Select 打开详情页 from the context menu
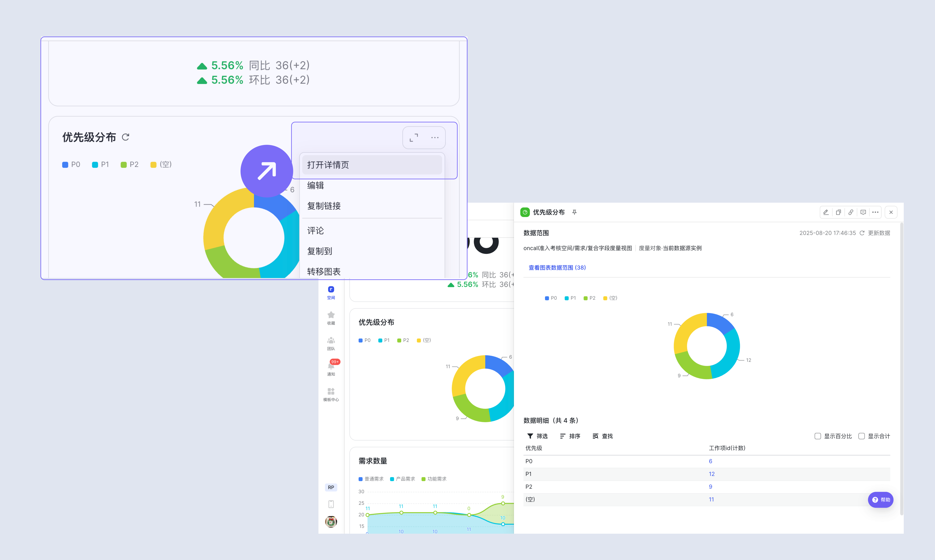935x560 pixels. (x=372, y=165)
